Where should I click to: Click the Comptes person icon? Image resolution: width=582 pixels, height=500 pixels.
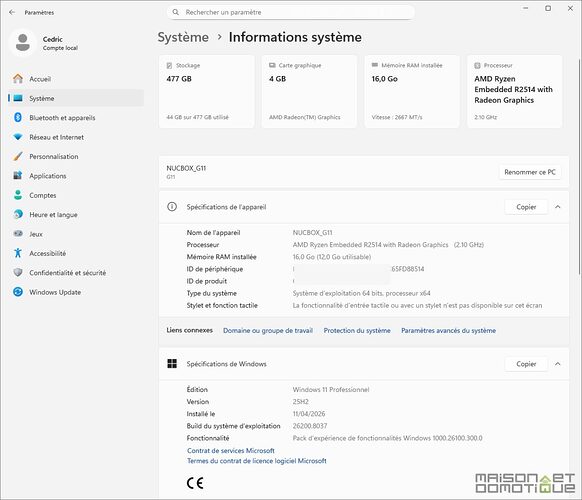tap(18, 195)
